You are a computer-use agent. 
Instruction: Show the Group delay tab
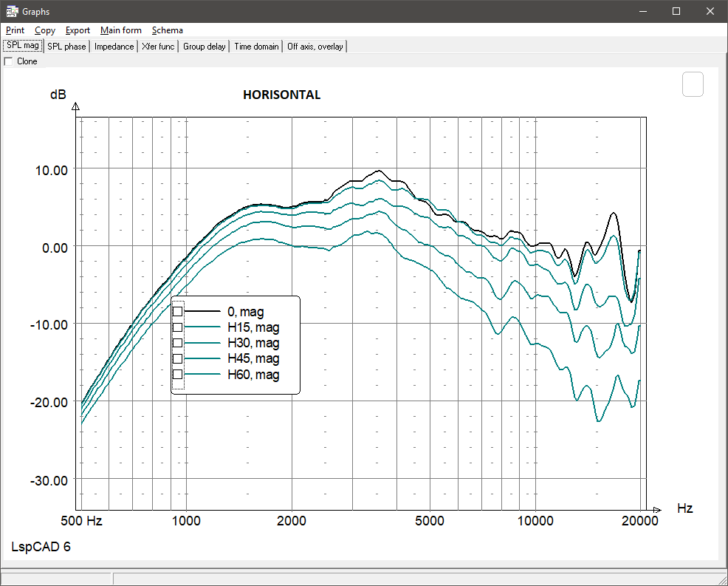coord(205,47)
